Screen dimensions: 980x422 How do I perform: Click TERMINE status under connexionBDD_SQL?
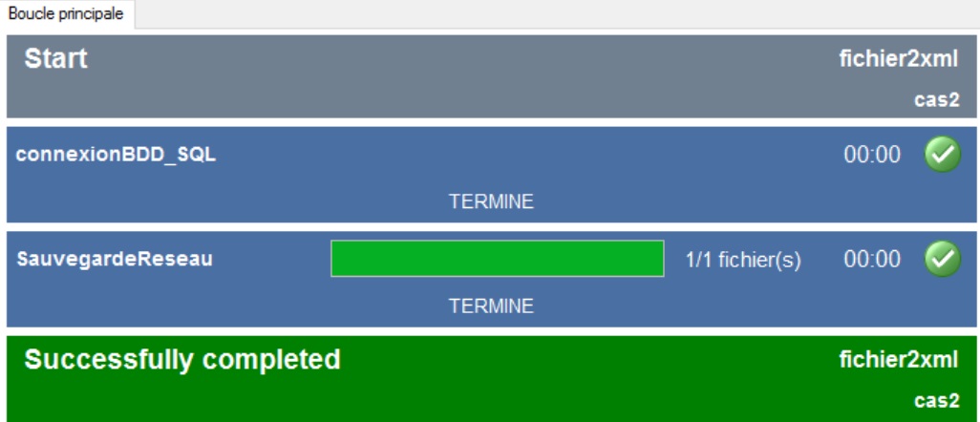(x=492, y=202)
